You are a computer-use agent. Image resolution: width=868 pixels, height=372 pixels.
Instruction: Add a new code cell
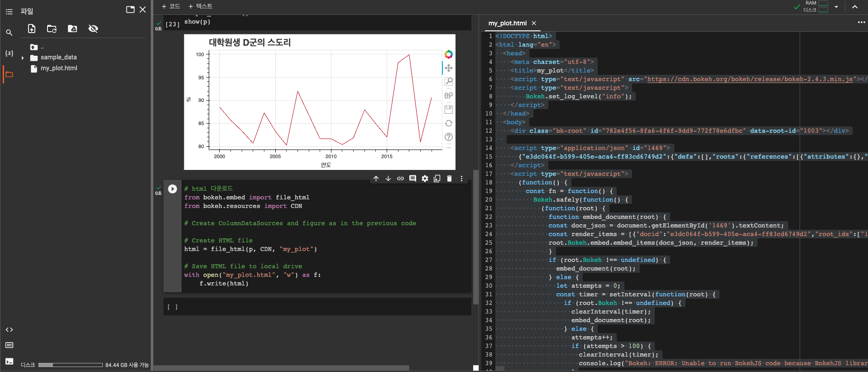tap(171, 6)
